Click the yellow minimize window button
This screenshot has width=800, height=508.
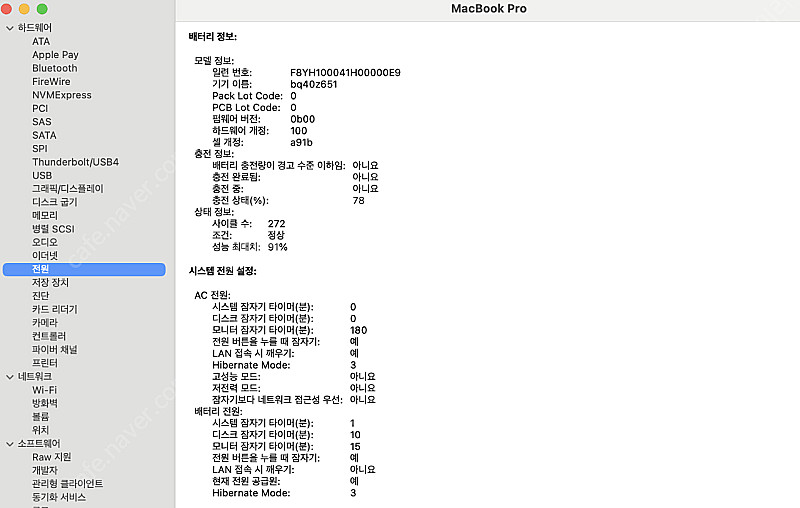point(24,9)
